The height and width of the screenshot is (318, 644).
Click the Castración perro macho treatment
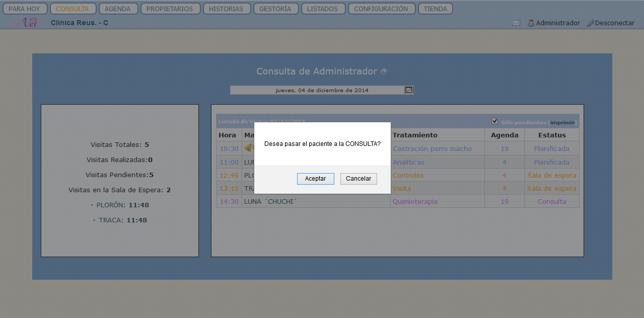tap(432, 148)
